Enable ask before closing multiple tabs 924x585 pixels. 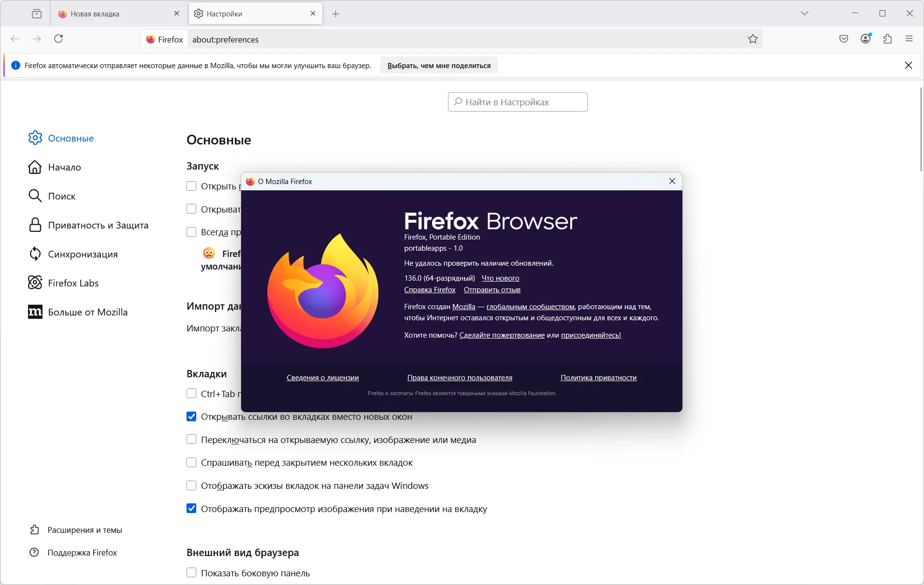pos(191,463)
